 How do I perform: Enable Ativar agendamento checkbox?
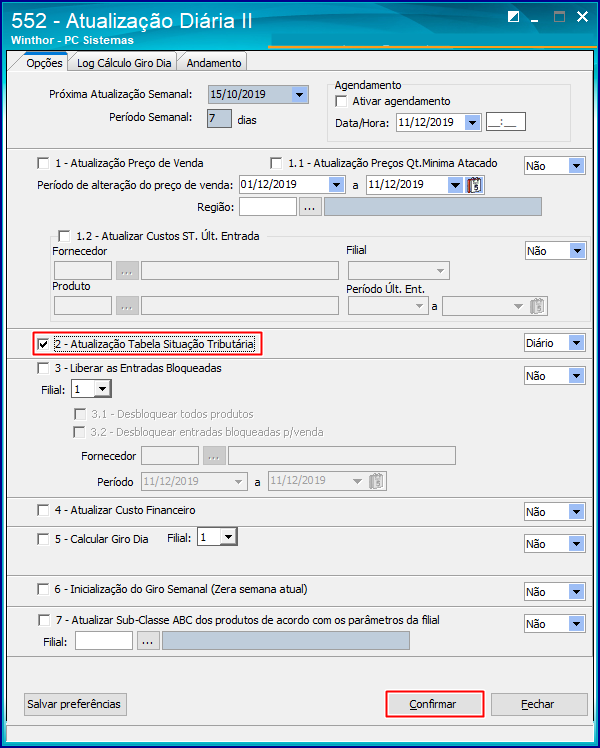[341, 102]
